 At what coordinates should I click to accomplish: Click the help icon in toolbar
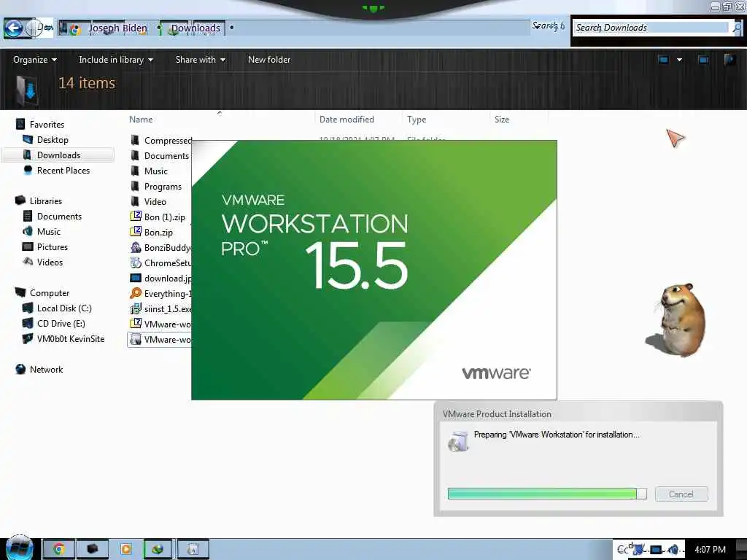coord(729,60)
